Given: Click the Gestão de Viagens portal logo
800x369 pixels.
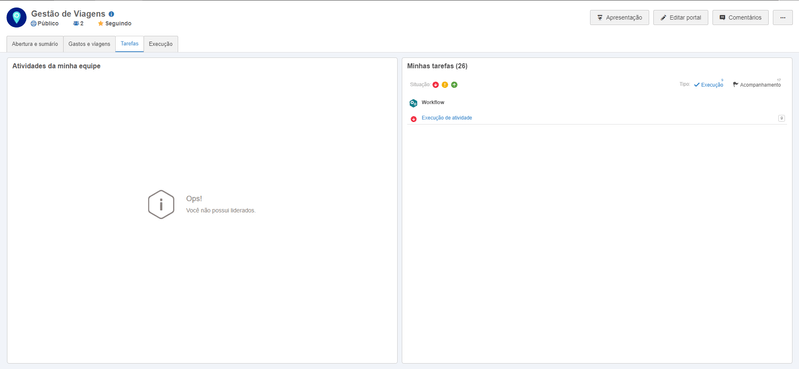Looking at the screenshot, I should click(x=16, y=17).
